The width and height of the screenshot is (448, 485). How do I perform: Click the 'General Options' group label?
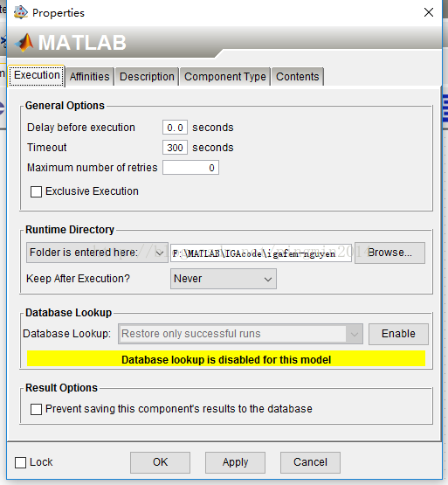click(x=65, y=106)
